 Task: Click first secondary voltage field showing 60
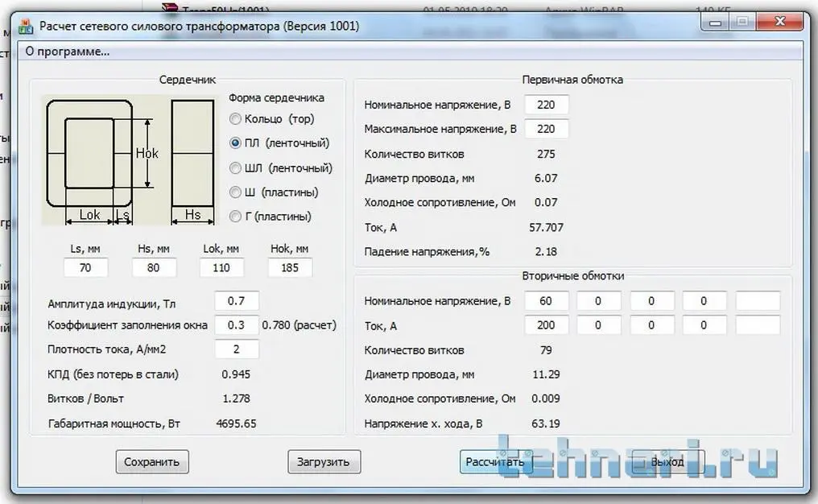tap(546, 301)
